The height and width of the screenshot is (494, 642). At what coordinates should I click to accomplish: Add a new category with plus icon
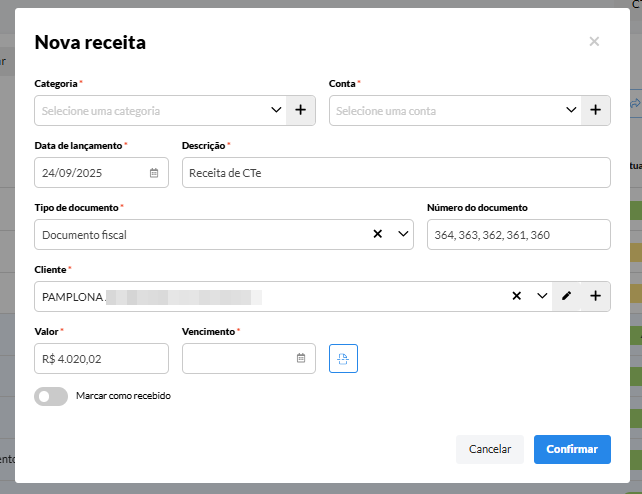[x=301, y=110]
